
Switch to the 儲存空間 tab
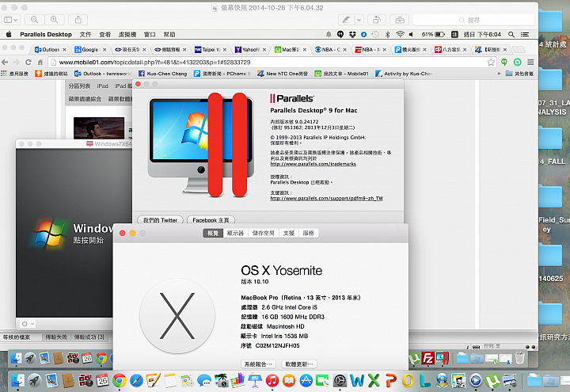[x=263, y=233]
